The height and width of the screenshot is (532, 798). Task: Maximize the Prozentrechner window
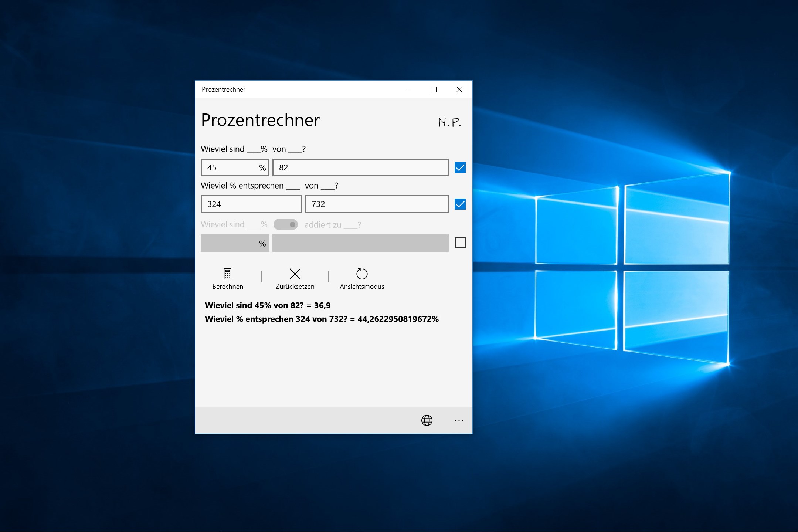[434, 89]
